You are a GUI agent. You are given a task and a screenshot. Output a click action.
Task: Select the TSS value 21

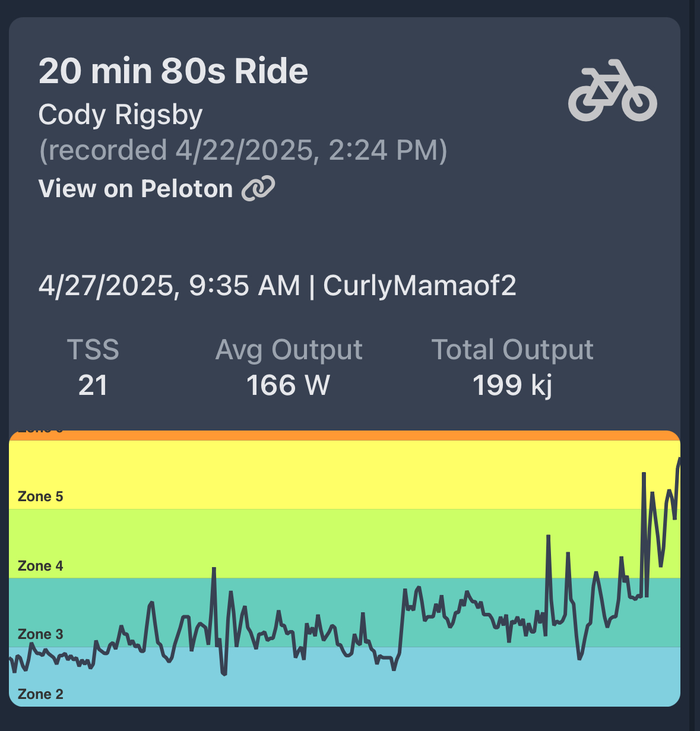(93, 385)
